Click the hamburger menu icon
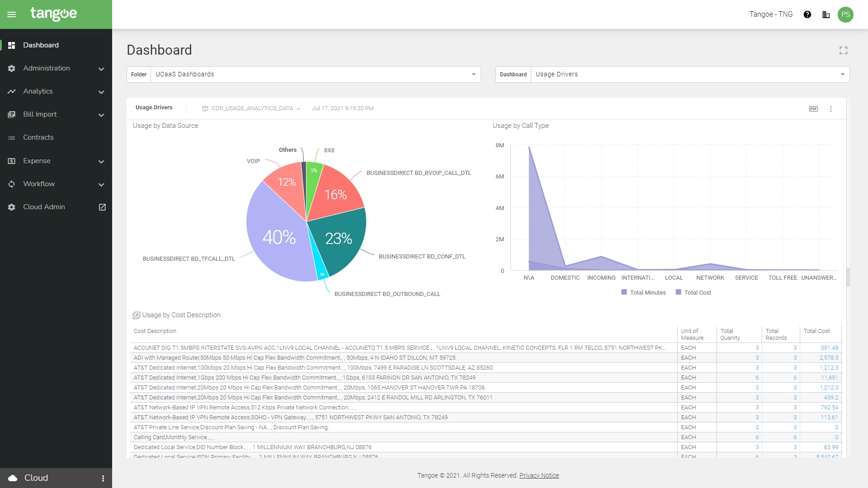Image resolution: width=868 pixels, height=488 pixels. (x=12, y=14)
